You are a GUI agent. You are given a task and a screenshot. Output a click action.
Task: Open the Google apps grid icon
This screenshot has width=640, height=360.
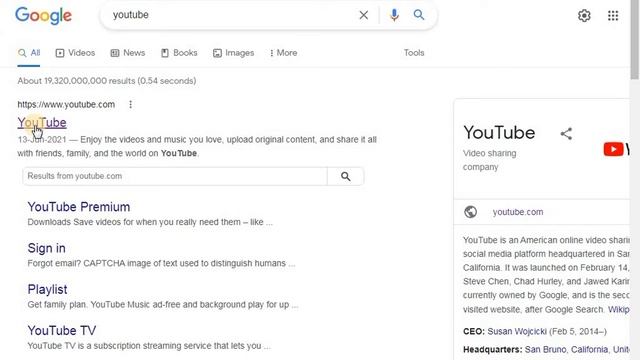pos(613,16)
